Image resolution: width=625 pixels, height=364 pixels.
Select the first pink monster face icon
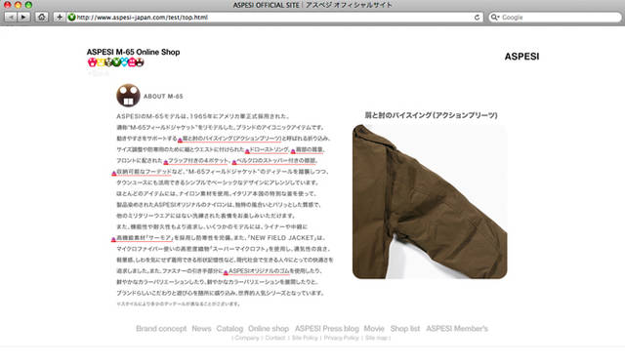(x=92, y=62)
